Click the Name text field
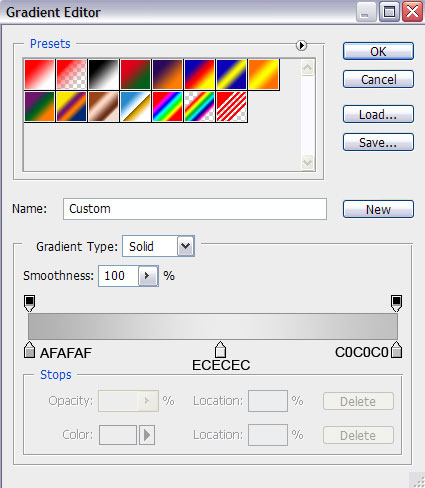This screenshot has width=425, height=488. (195, 209)
